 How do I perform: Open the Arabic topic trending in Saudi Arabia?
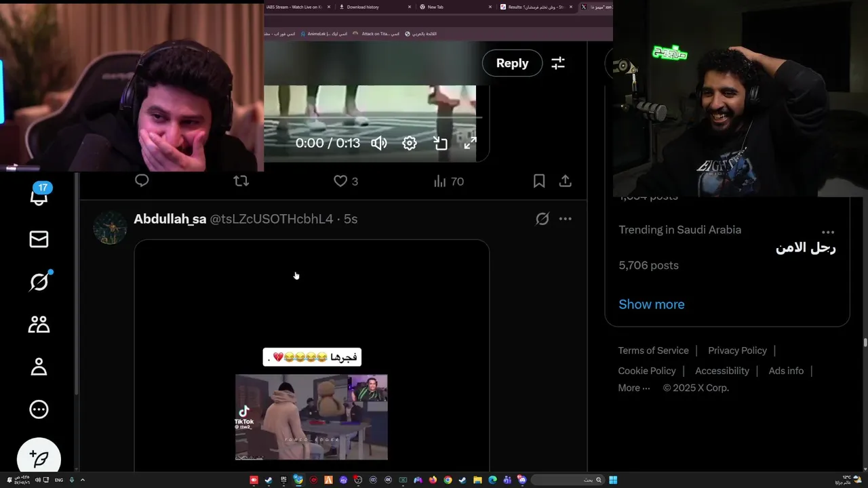(x=806, y=248)
